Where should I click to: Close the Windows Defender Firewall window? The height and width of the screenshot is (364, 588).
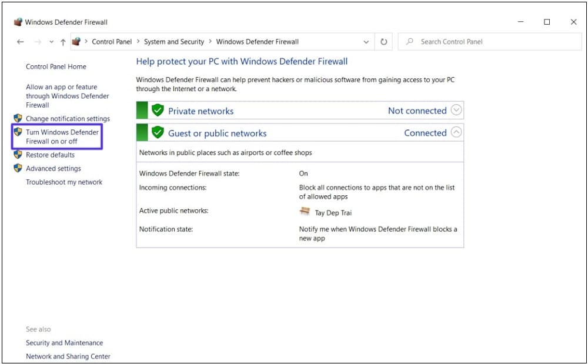(x=573, y=22)
